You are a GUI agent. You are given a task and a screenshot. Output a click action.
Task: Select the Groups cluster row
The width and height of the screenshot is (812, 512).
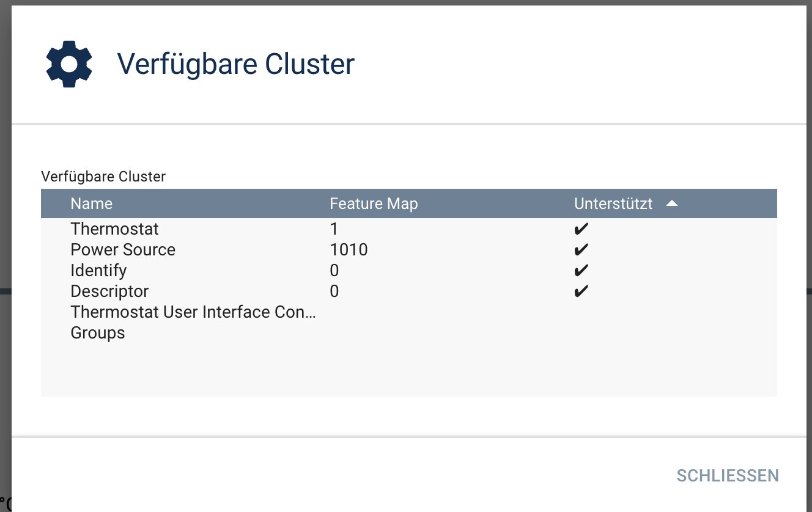click(x=98, y=333)
